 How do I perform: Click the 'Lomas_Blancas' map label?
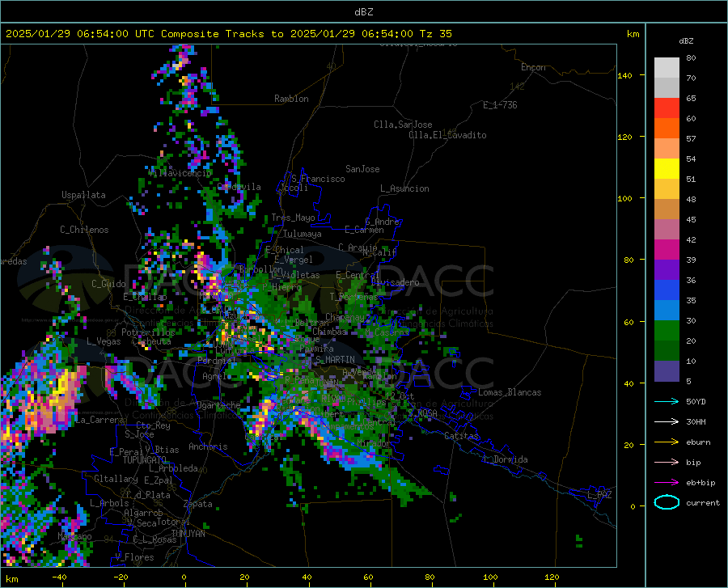510,392
